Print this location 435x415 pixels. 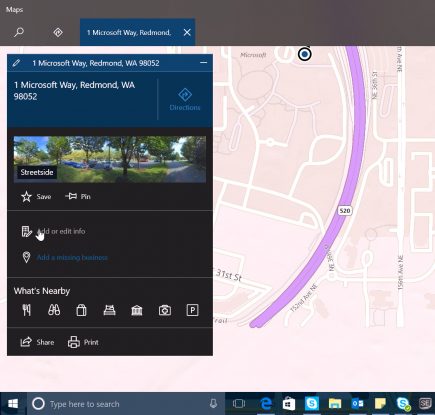[83, 342]
